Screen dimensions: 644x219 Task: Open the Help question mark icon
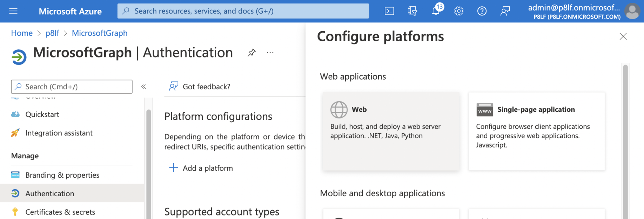(482, 11)
